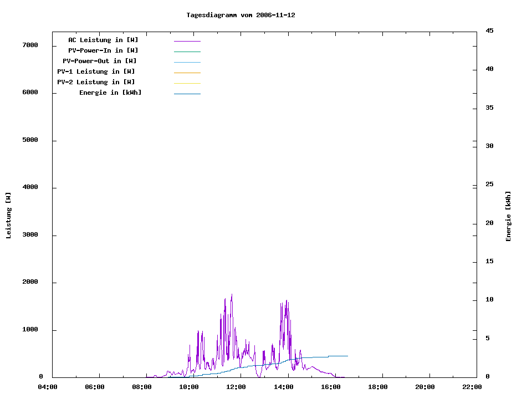Click the chart title 'Tagesdiagramm vom 2006-11-12'
This screenshot has height=399, width=532.
[241, 15]
